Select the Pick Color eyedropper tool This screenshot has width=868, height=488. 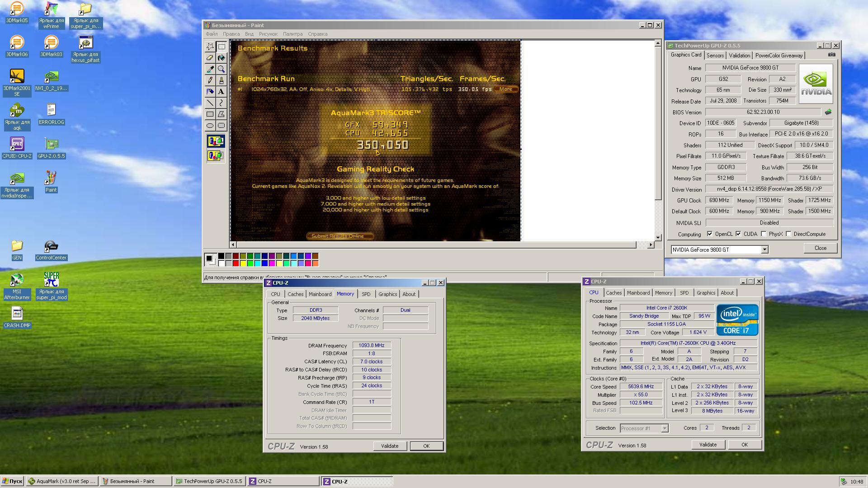[x=210, y=69]
